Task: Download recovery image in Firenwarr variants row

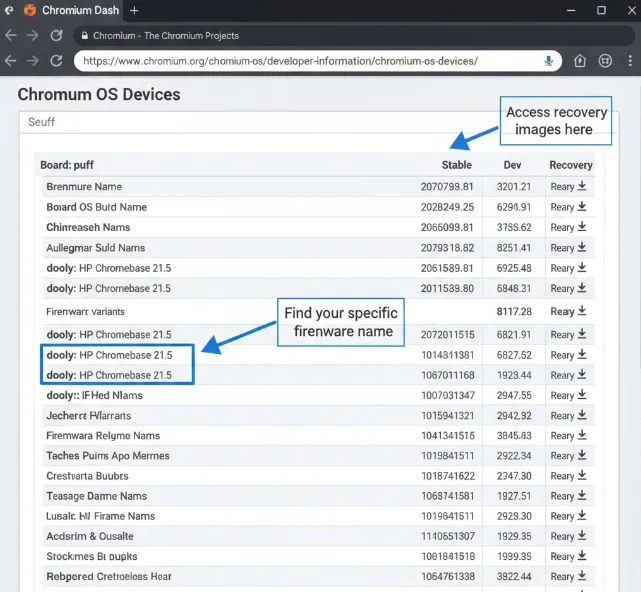Action: [x=581, y=310]
